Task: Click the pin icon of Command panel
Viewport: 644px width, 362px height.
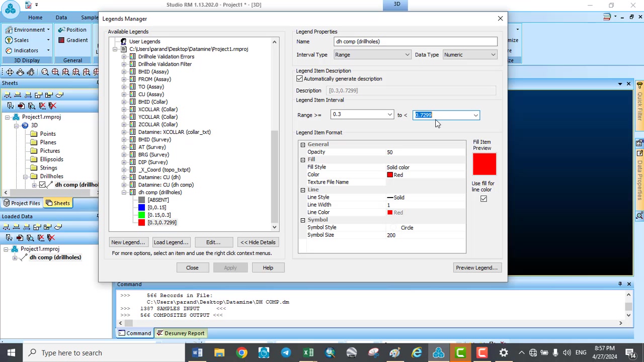Action: point(620,284)
